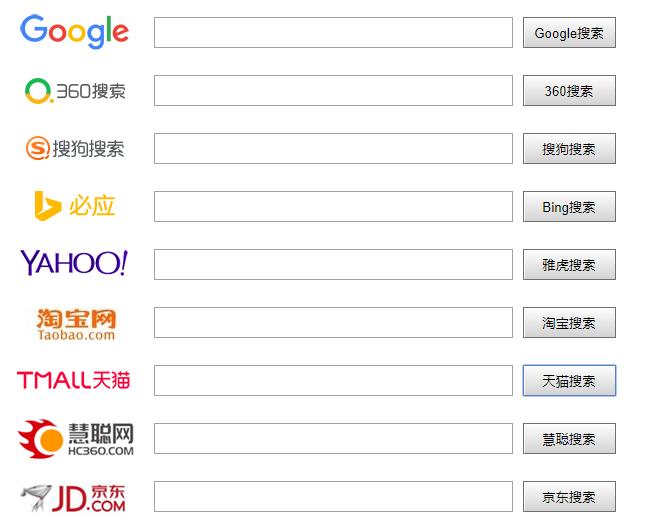Focus the Bing 必应 search field
Screen dimensions: 649x524
[x=333, y=206]
